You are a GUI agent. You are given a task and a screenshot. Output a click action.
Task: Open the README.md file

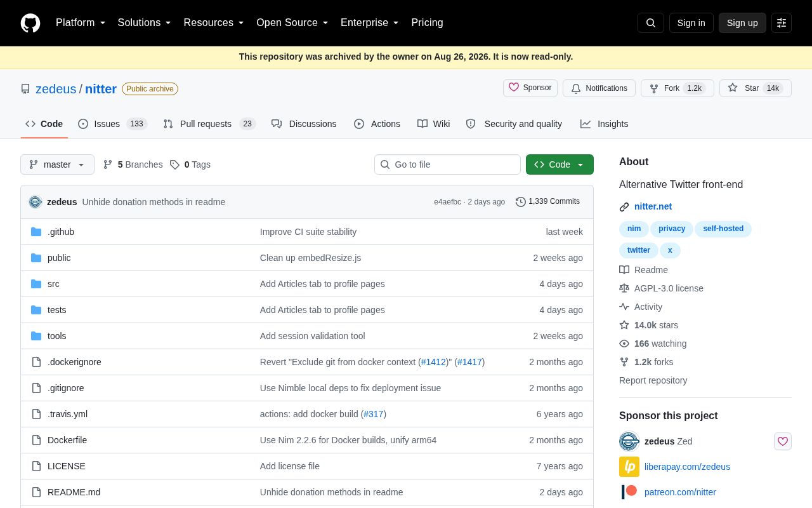(74, 492)
